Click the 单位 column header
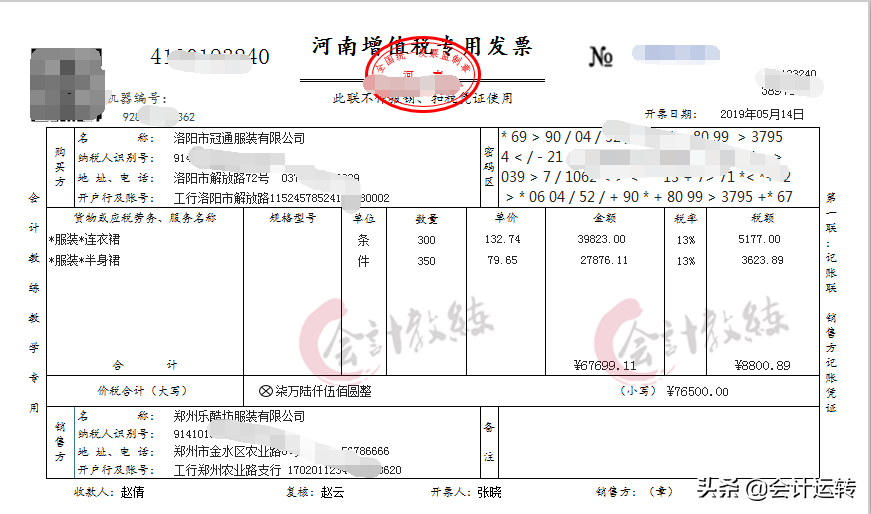The height and width of the screenshot is (514, 871). [364, 218]
